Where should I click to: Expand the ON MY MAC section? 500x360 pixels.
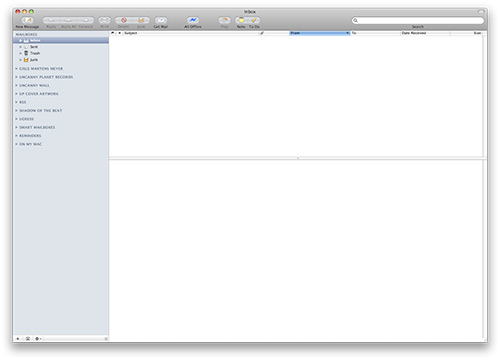[x=16, y=144]
